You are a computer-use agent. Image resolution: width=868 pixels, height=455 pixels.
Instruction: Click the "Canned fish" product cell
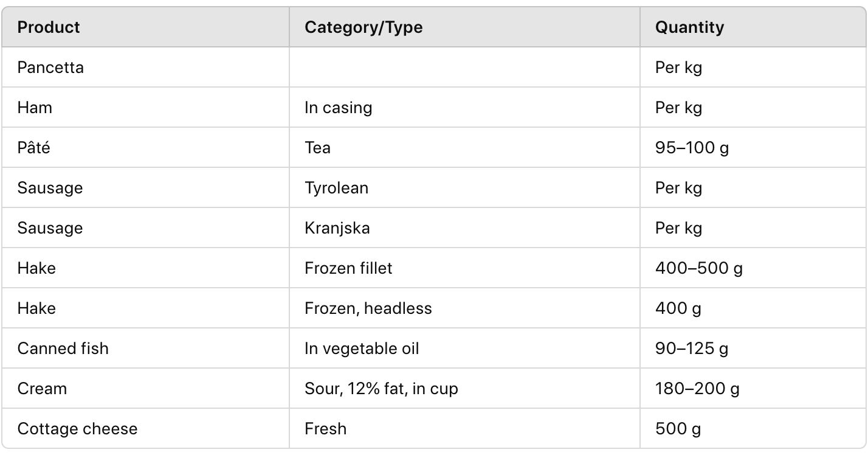(x=63, y=349)
